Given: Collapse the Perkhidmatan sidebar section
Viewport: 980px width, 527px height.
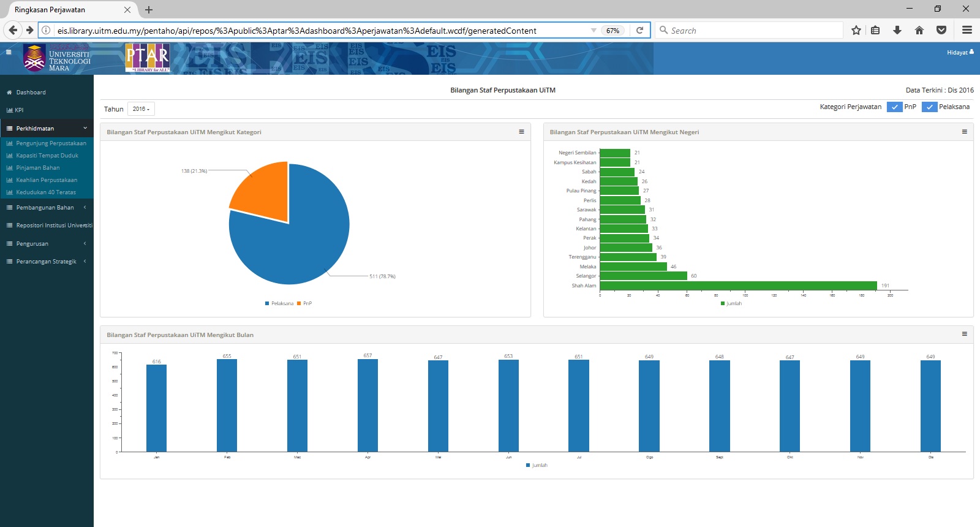Looking at the screenshot, I should (x=47, y=128).
